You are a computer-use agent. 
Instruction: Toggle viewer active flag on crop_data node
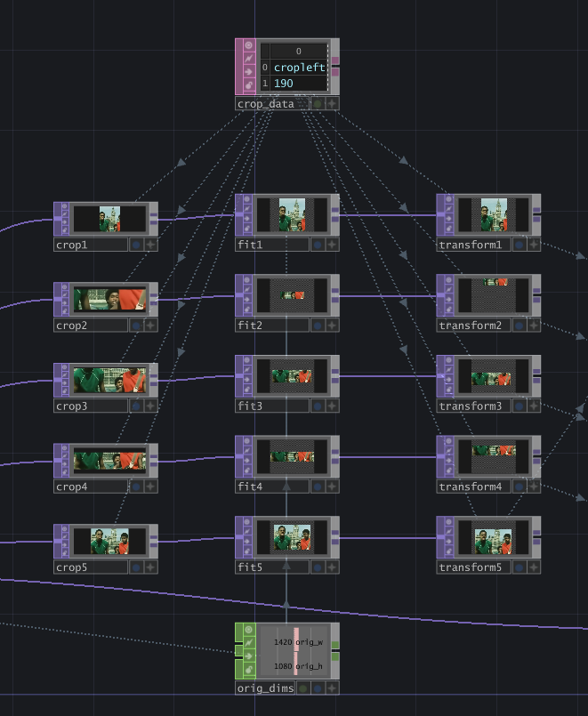pyautogui.click(x=248, y=45)
